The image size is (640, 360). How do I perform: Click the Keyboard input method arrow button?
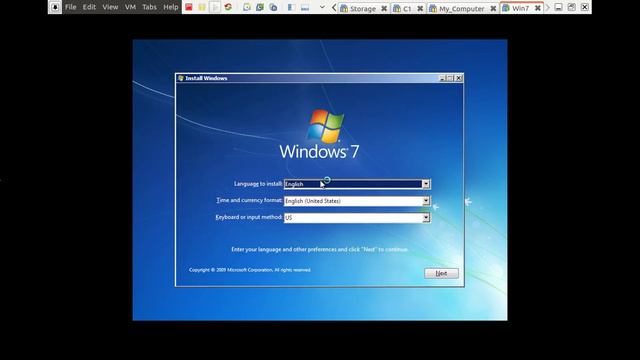426,218
